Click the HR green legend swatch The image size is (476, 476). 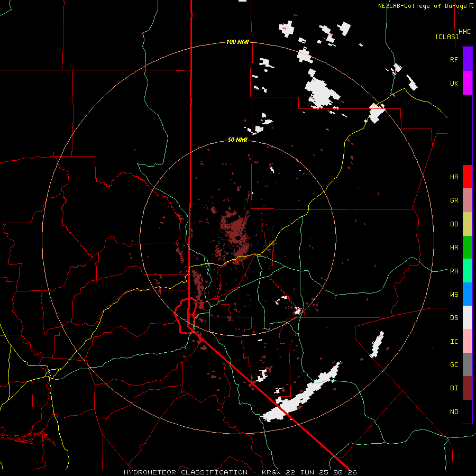[x=467, y=248]
